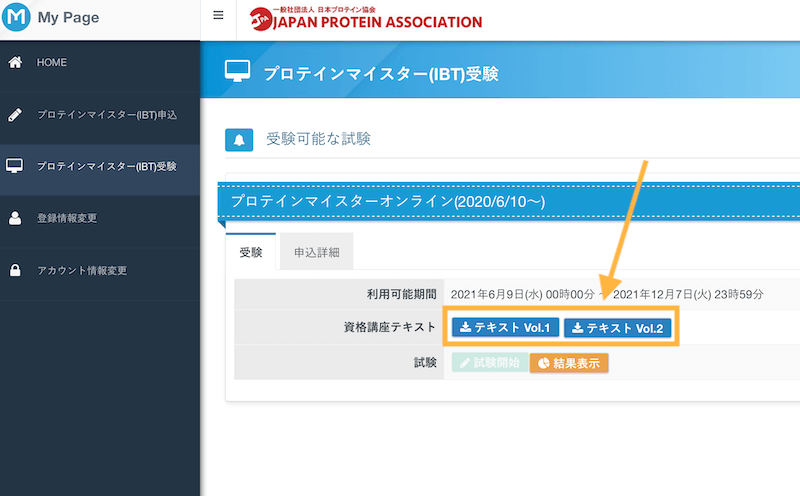Click the My Page M logo icon
800x496 pixels.
(x=16, y=17)
